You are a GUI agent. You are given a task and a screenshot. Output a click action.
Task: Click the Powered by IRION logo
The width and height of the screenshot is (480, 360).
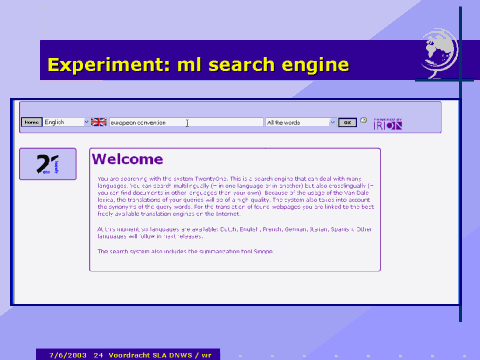pyautogui.click(x=388, y=124)
